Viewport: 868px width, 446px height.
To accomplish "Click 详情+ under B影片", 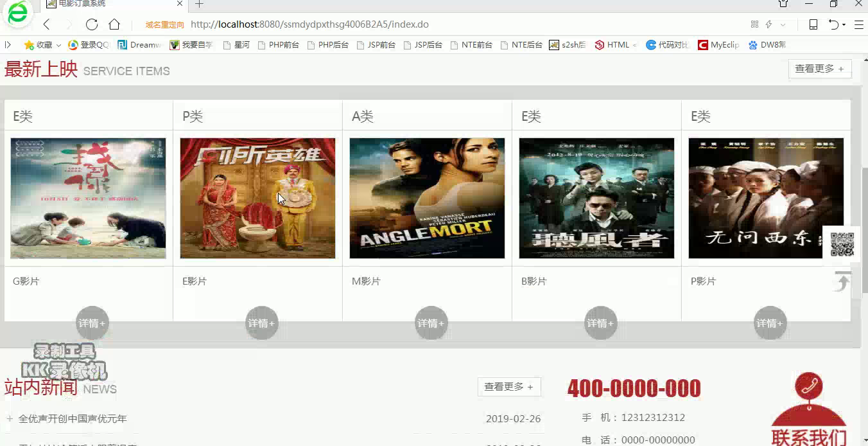I will (601, 323).
